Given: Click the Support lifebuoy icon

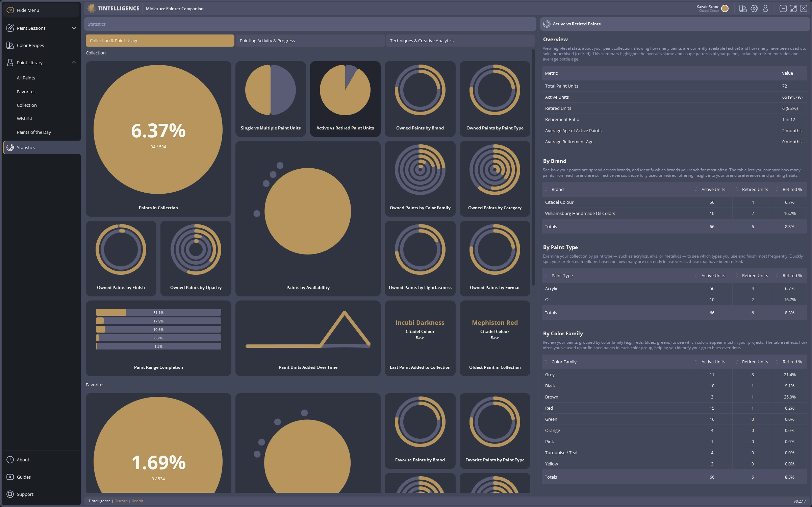Looking at the screenshot, I should pos(10,494).
